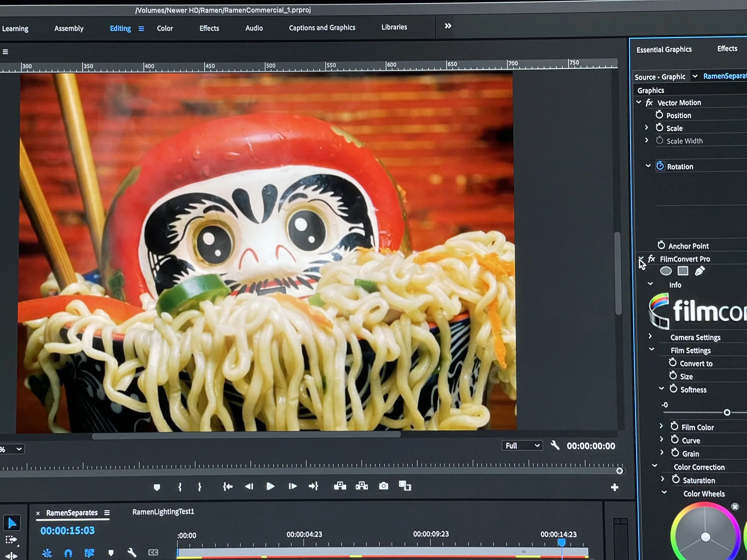Click the Go to In point icon
Image resolution: width=747 pixels, height=560 pixels.
(228, 487)
